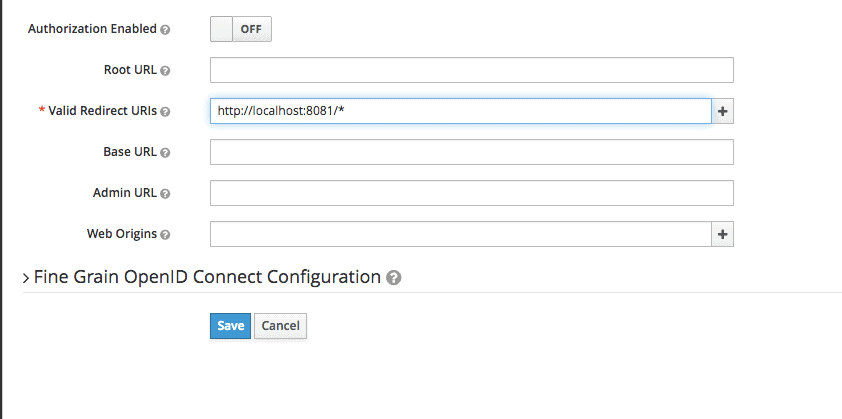842x419 pixels.
Task: Toggle Authorization Enabled switch from OFF
Action: [241, 29]
